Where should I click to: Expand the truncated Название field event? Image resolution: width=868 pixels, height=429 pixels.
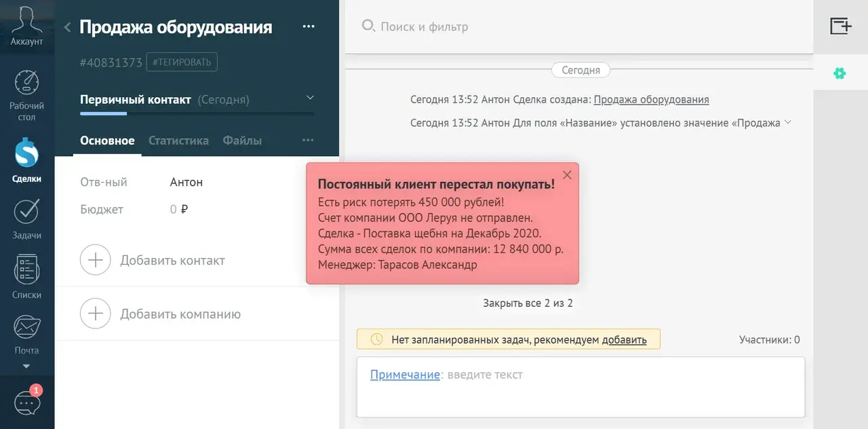coord(787,123)
